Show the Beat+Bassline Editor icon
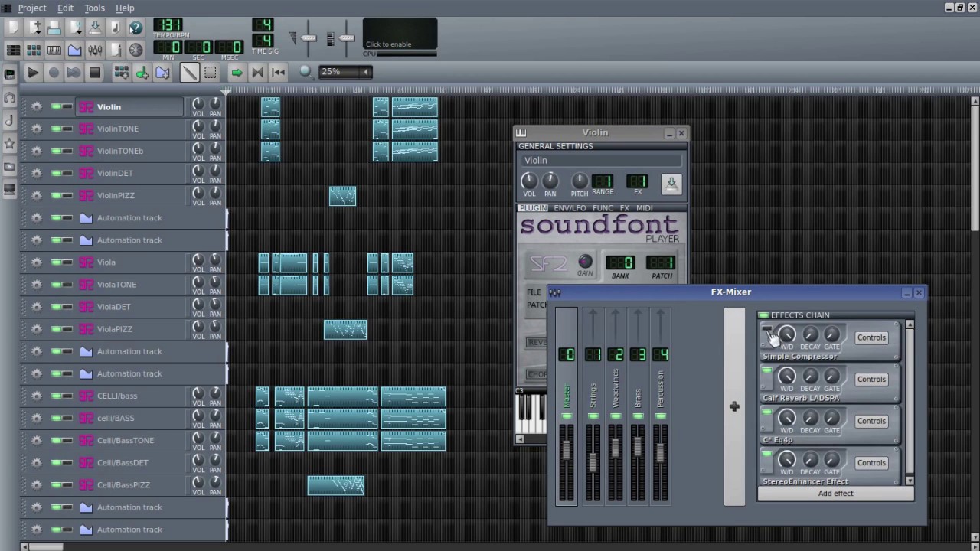 (x=34, y=51)
